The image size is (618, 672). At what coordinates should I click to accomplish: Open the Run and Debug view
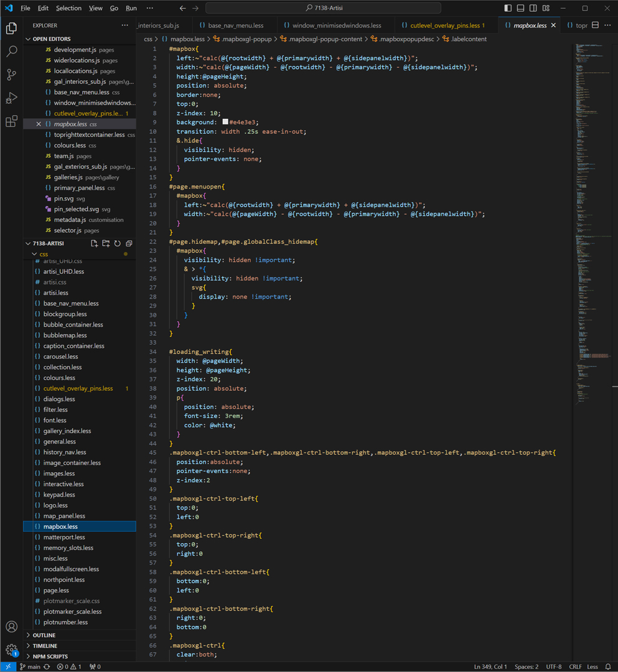(12, 98)
